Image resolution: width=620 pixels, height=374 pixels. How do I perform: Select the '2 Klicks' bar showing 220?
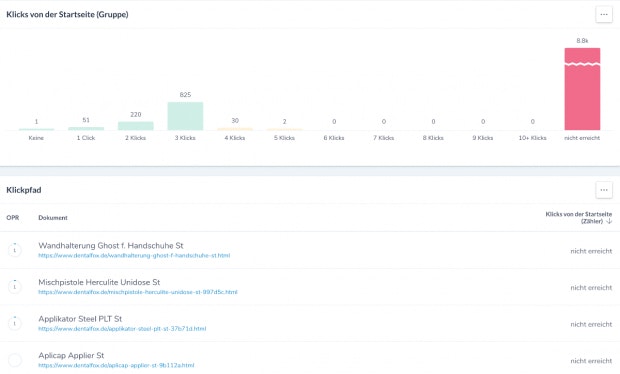coord(136,126)
